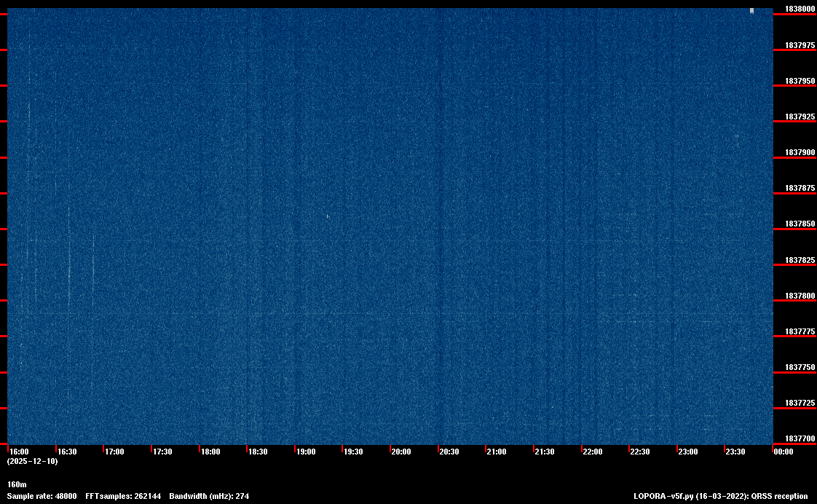Click the 17:30 time label

pos(162,452)
